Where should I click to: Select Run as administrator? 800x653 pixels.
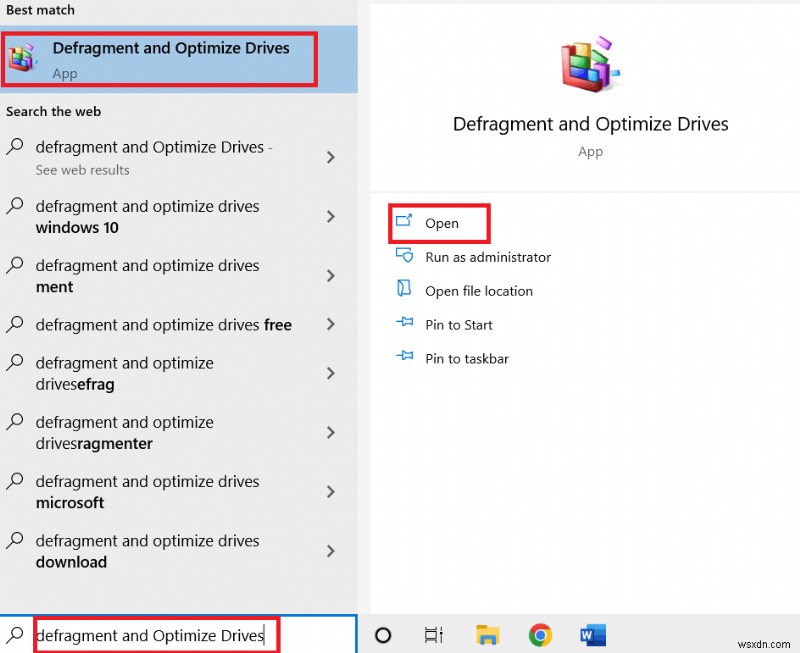[488, 257]
